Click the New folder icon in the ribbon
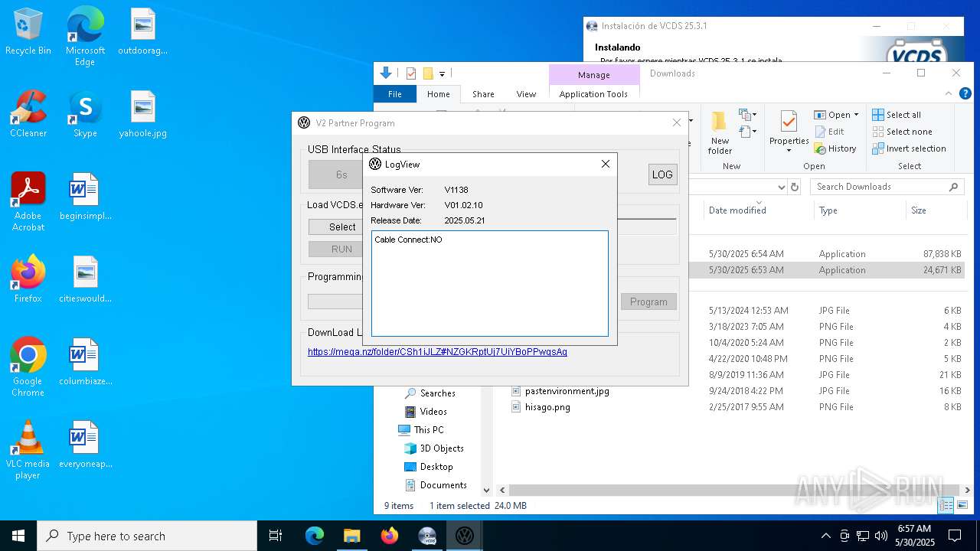This screenshot has height=551, width=980. pos(720,133)
